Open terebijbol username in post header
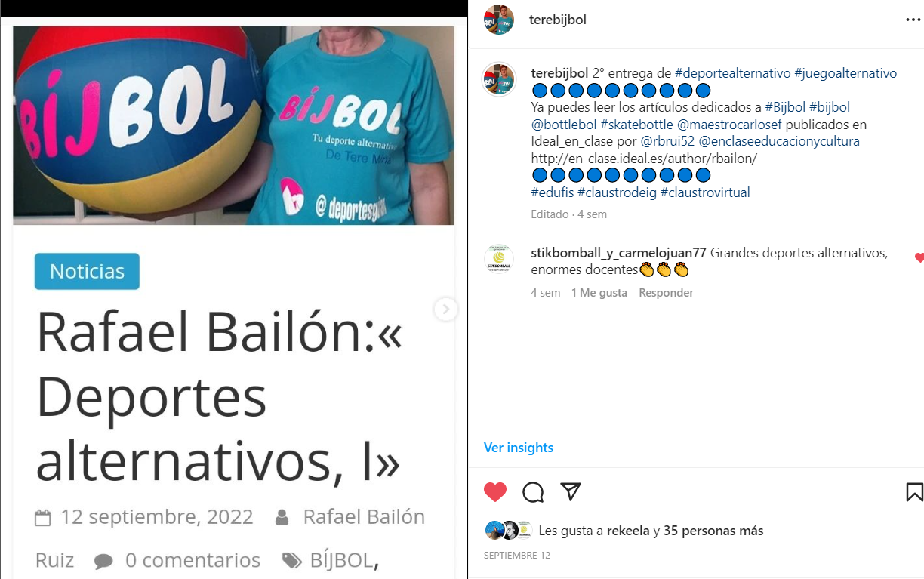This screenshot has height=579, width=924. pos(558,20)
